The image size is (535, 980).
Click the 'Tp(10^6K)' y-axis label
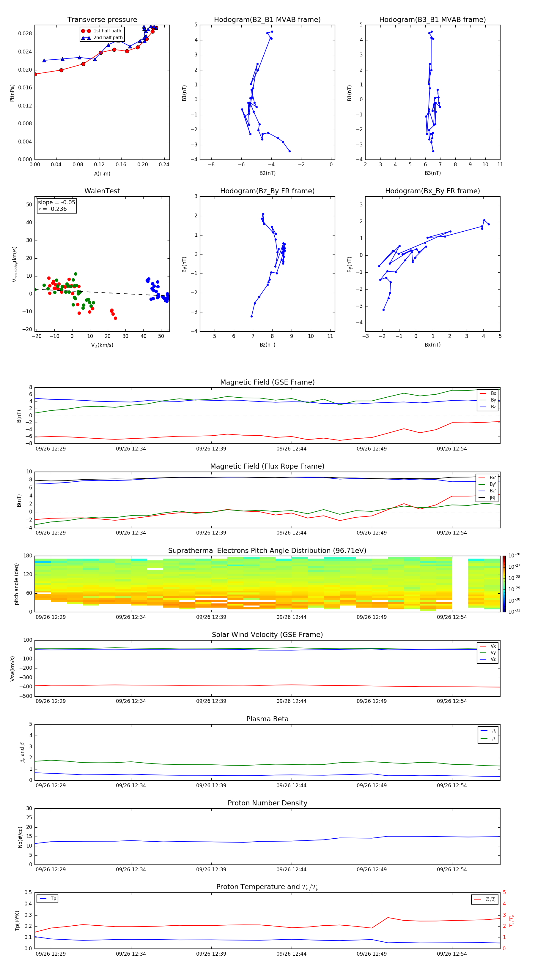tap(17, 921)
